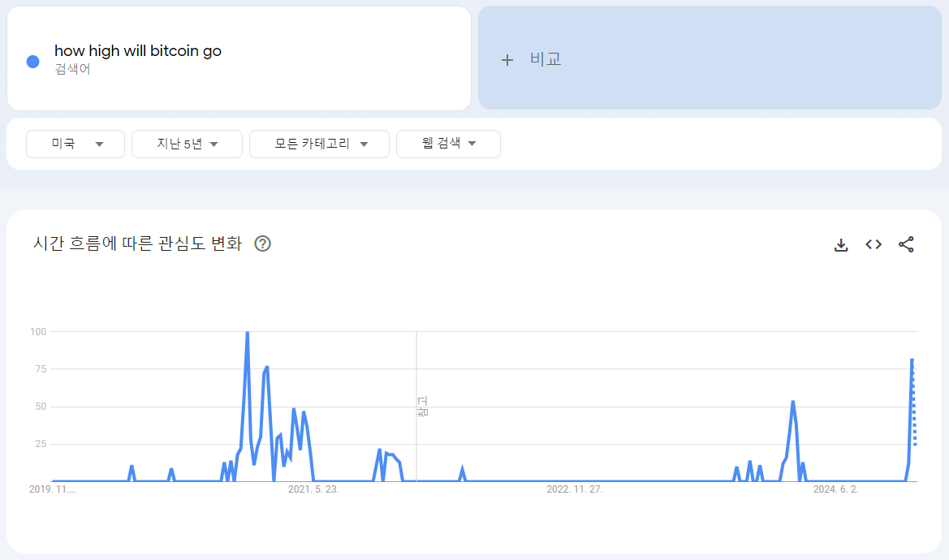Click the 2021. 5. 23. axis label
This screenshot has width=949, height=560.
[313, 489]
